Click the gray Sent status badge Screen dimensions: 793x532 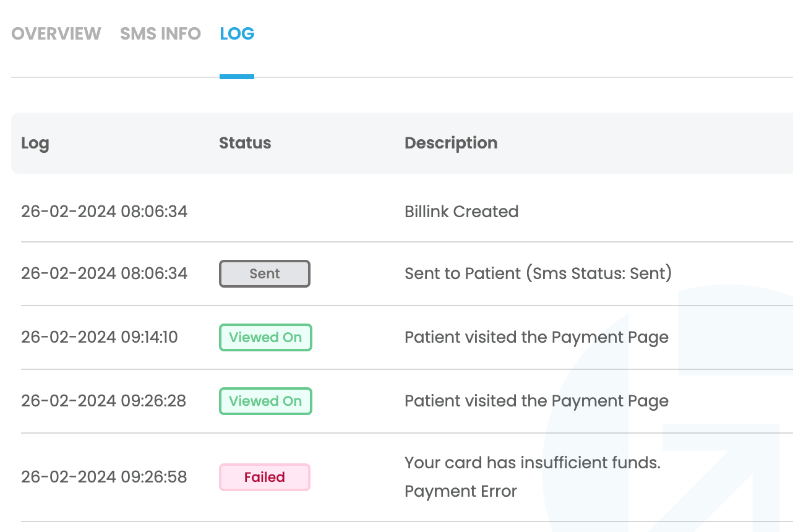click(x=265, y=273)
